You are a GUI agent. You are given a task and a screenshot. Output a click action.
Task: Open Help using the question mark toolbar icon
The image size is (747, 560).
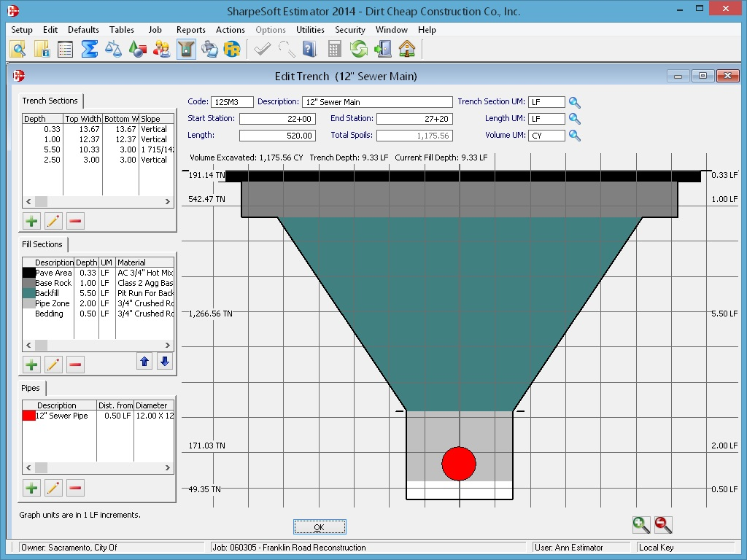[x=309, y=49]
